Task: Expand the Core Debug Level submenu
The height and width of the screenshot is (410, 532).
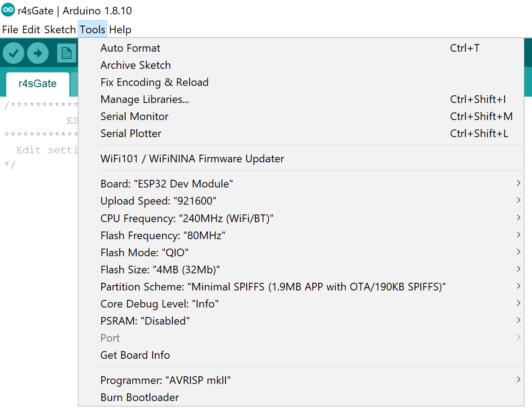Action: coord(159,304)
